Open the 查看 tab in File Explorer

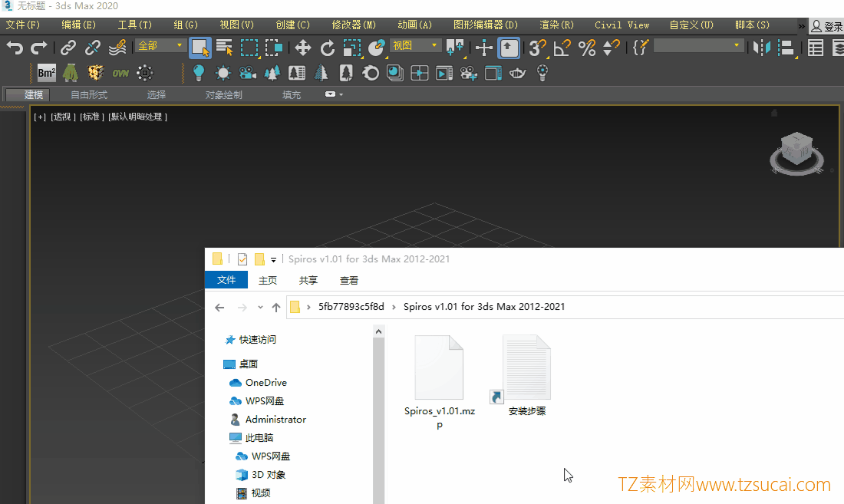pyautogui.click(x=349, y=280)
